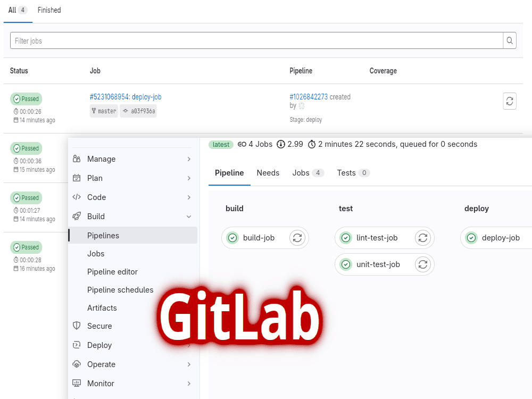This screenshot has width=532, height=399.
Task: Click the Deploy sidebar icon
Action: click(77, 345)
